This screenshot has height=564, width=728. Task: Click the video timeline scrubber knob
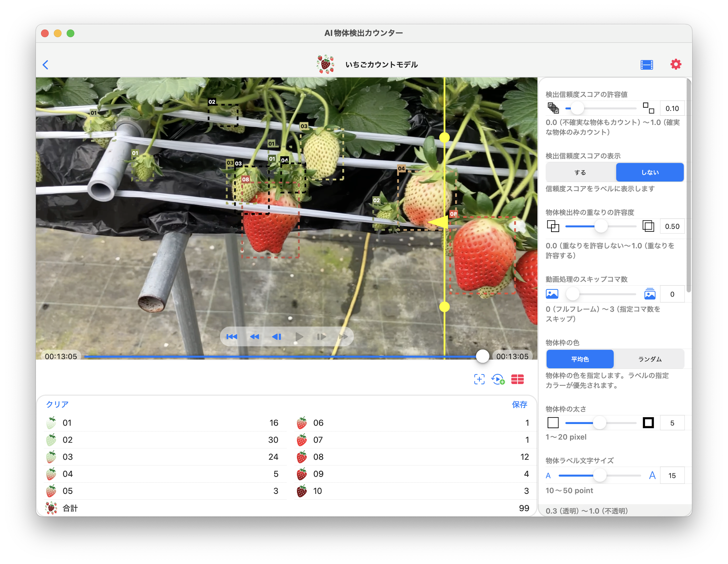(x=482, y=356)
